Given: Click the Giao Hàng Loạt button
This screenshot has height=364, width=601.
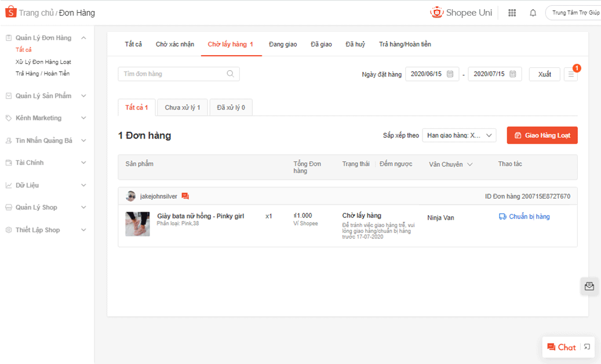Looking at the screenshot, I should [542, 136].
